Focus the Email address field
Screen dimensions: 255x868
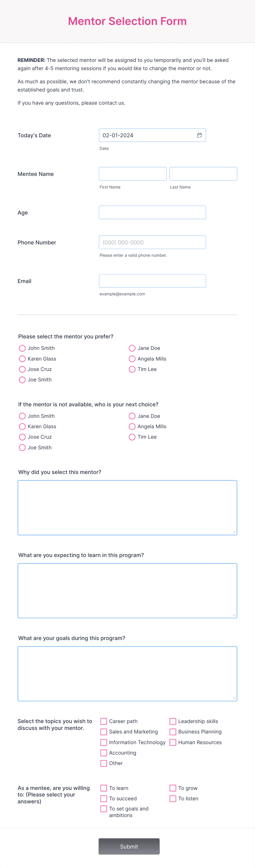(x=152, y=281)
